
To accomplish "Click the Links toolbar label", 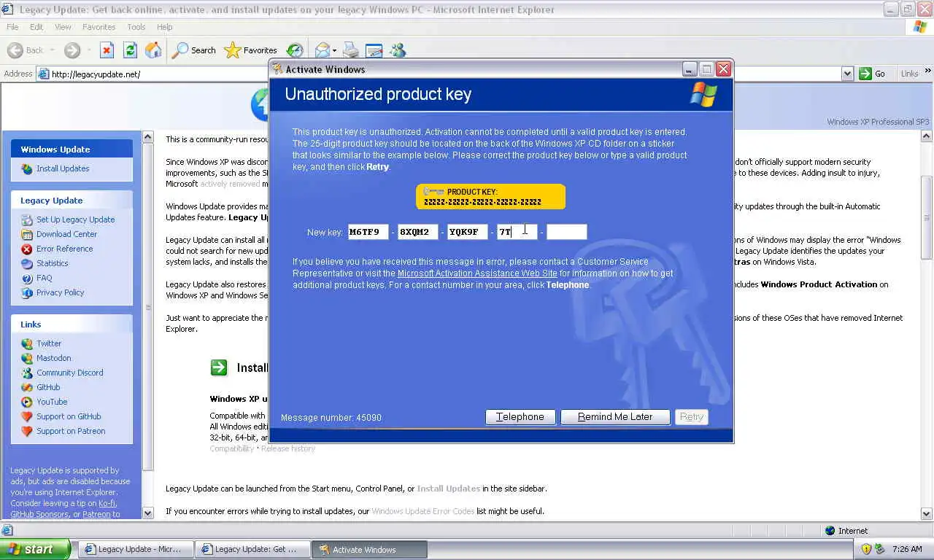I will tap(909, 74).
